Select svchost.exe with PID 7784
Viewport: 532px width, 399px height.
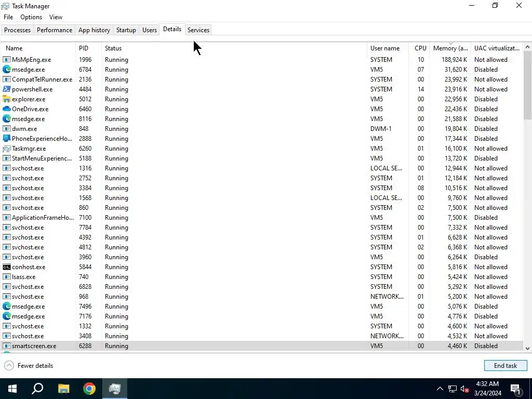[262, 228]
